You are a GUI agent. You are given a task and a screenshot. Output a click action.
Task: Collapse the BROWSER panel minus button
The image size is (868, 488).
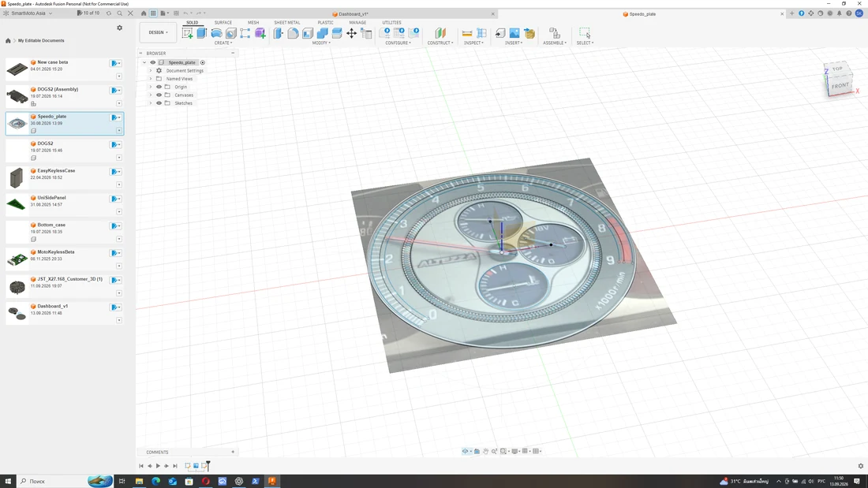[233, 53]
